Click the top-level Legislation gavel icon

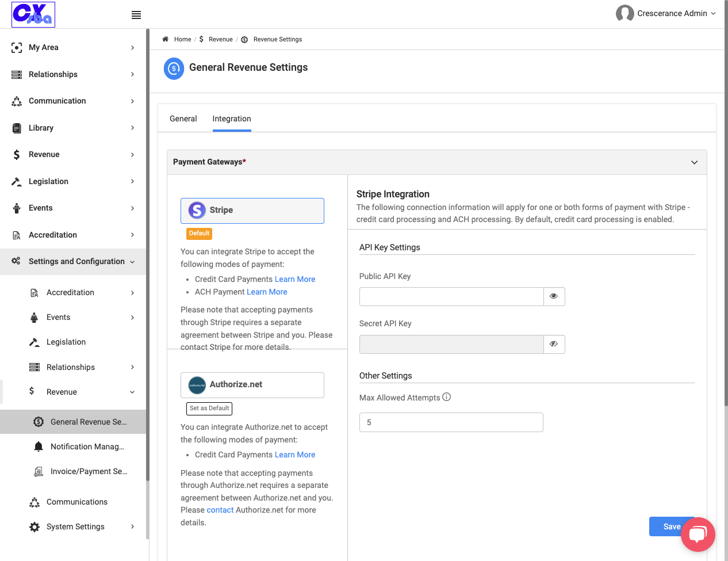pyautogui.click(x=17, y=181)
